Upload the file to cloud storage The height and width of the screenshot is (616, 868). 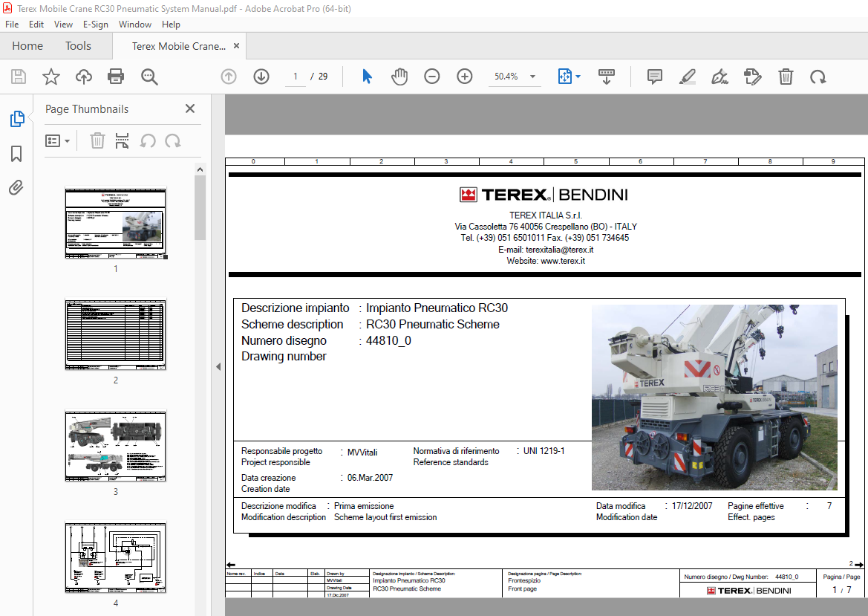[x=84, y=77]
